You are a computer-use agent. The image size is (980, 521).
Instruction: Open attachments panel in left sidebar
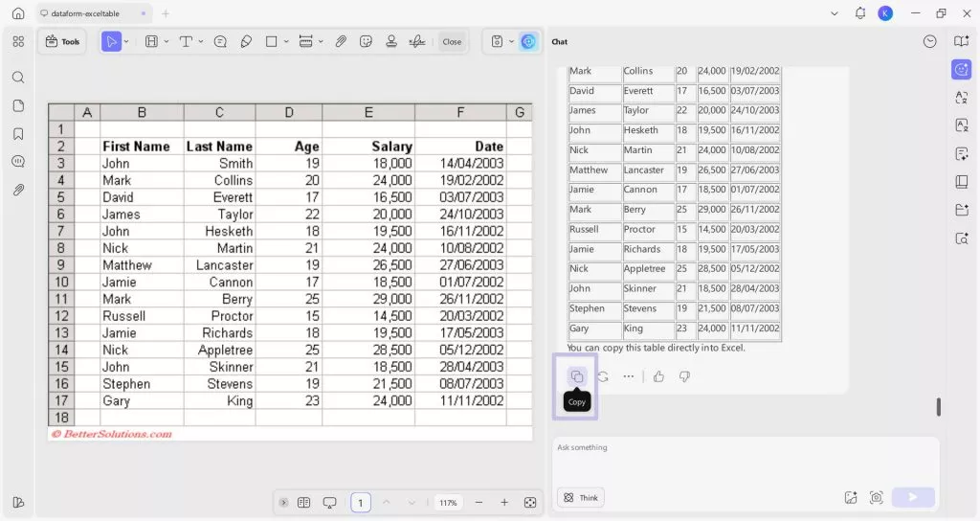18,190
